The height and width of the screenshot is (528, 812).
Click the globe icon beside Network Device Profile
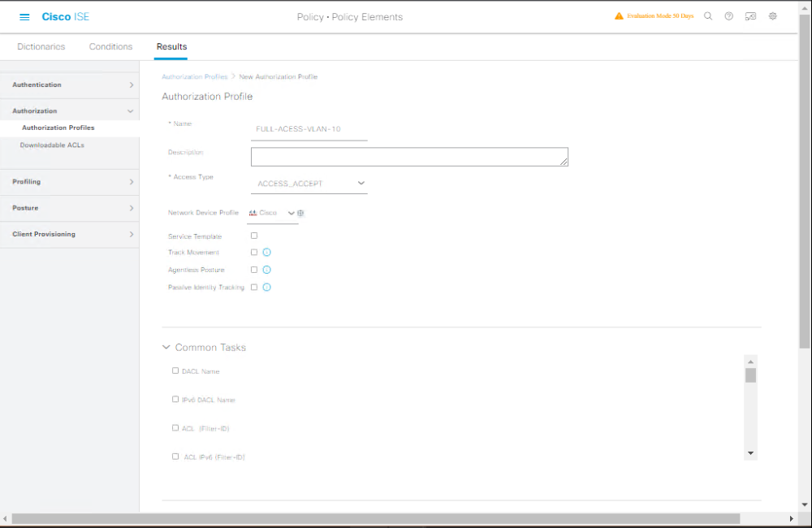click(x=300, y=213)
